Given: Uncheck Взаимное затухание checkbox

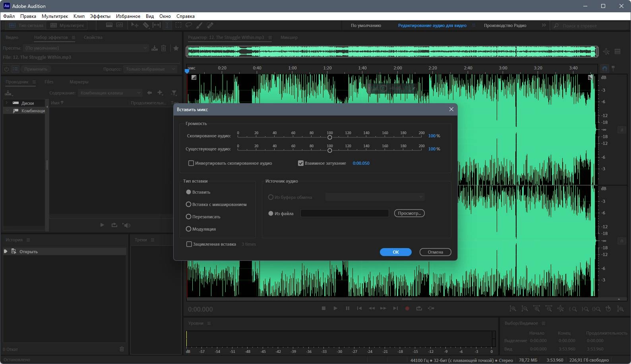Looking at the screenshot, I should coord(301,163).
